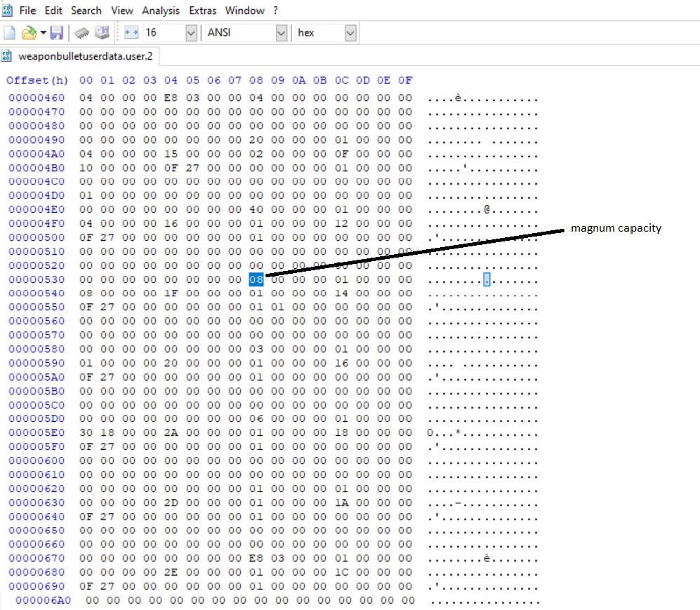Screen dimensions: 700x610
Task: Click highlighted byte 08 at offset 00000530
Action: point(256,279)
